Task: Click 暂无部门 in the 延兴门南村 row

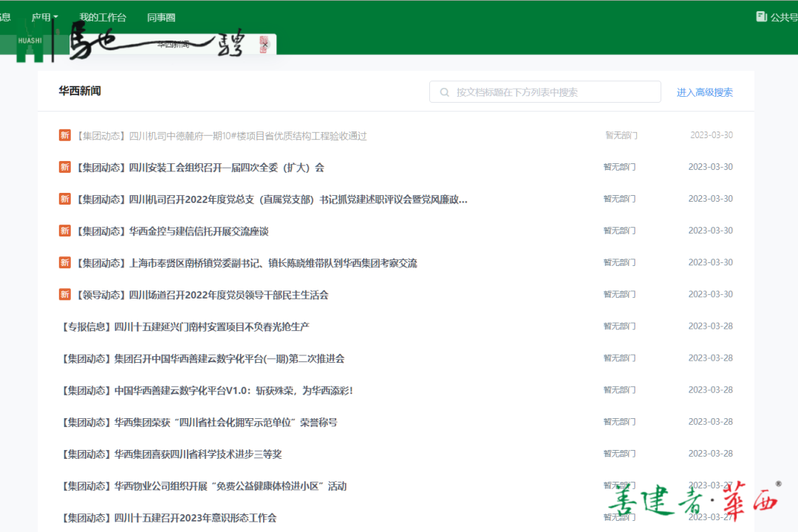Action: click(x=619, y=327)
